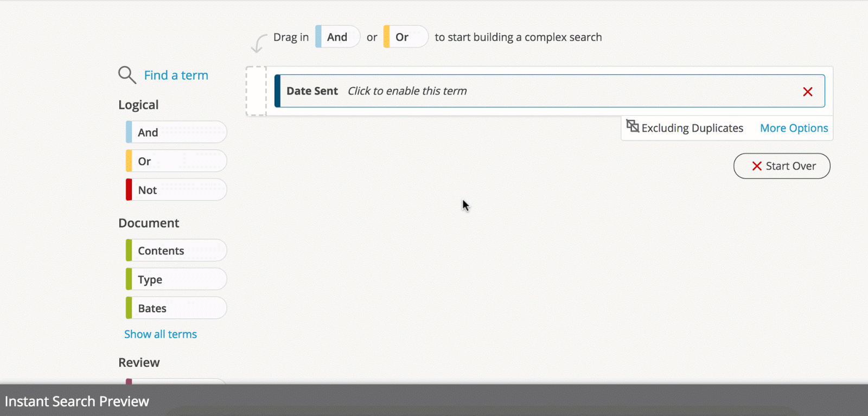Select the And logical term in sidebar
Viewport: 868px width, 416px height.
[x=176, y=132]
